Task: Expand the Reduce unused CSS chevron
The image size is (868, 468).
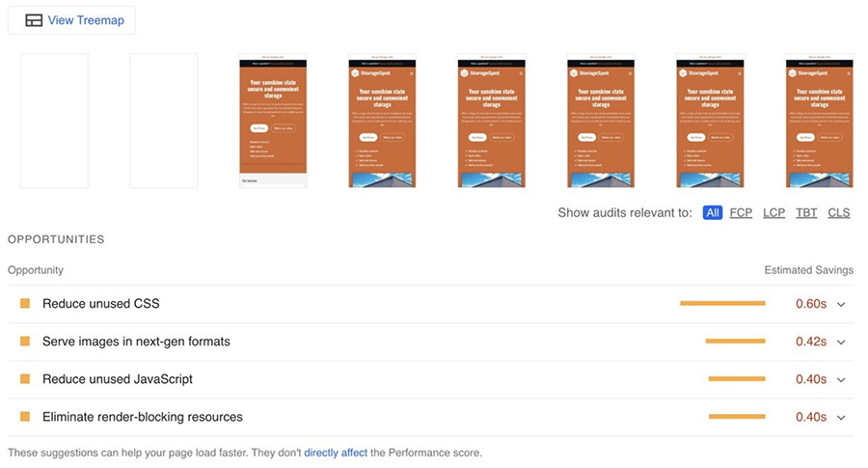Action: pyautogui.click(x=841, y=304)
